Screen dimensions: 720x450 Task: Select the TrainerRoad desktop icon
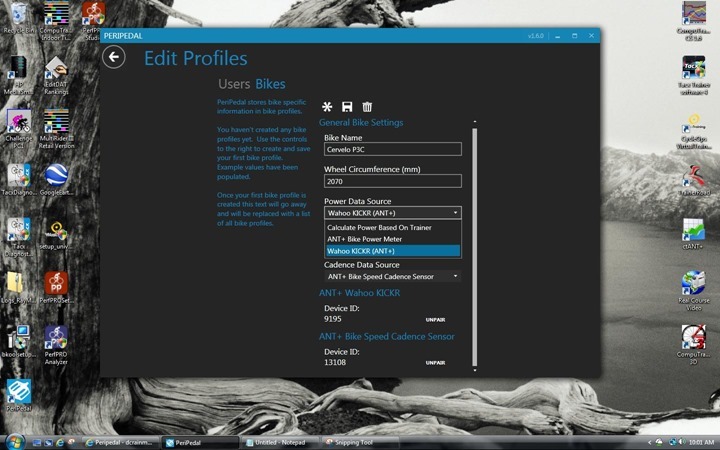tap(693, 181)
